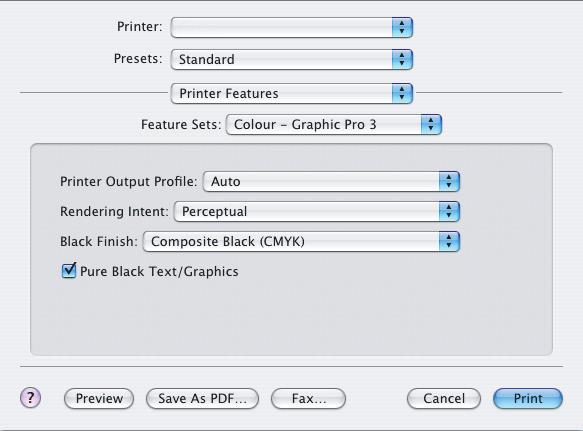Start printing with the Print button
This screenshot has width=583, height=431.
(x=528, y=398)
